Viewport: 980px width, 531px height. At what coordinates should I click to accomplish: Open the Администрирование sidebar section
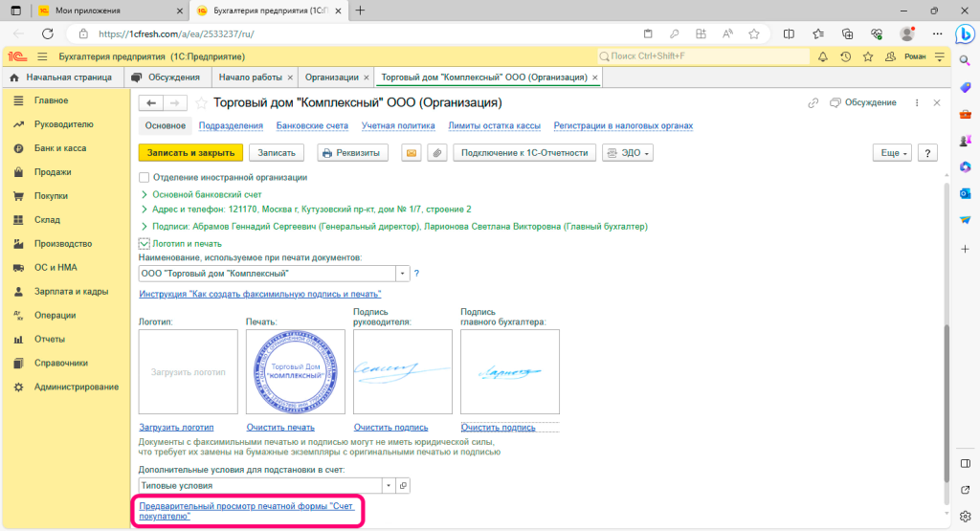click(x=77, y=387)
